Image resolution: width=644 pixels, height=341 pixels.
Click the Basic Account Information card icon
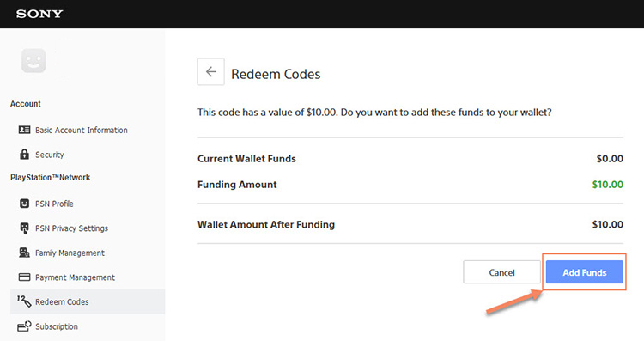point(24,130)
